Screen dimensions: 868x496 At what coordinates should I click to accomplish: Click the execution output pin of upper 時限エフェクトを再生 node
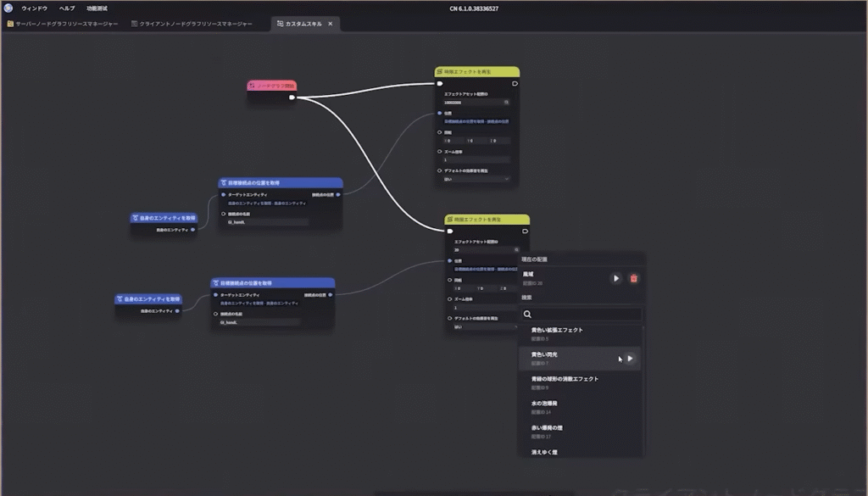(515, 84)
